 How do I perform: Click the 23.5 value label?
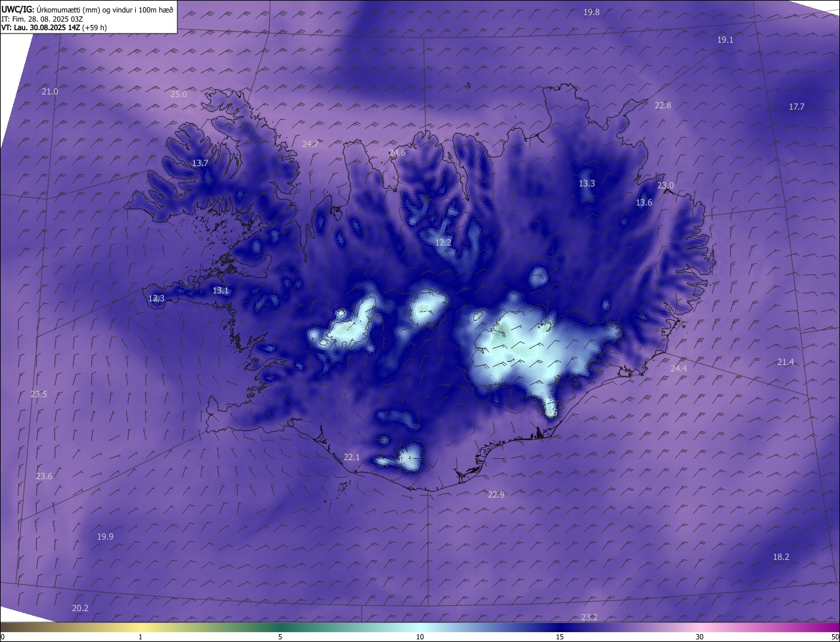[39, 394]
